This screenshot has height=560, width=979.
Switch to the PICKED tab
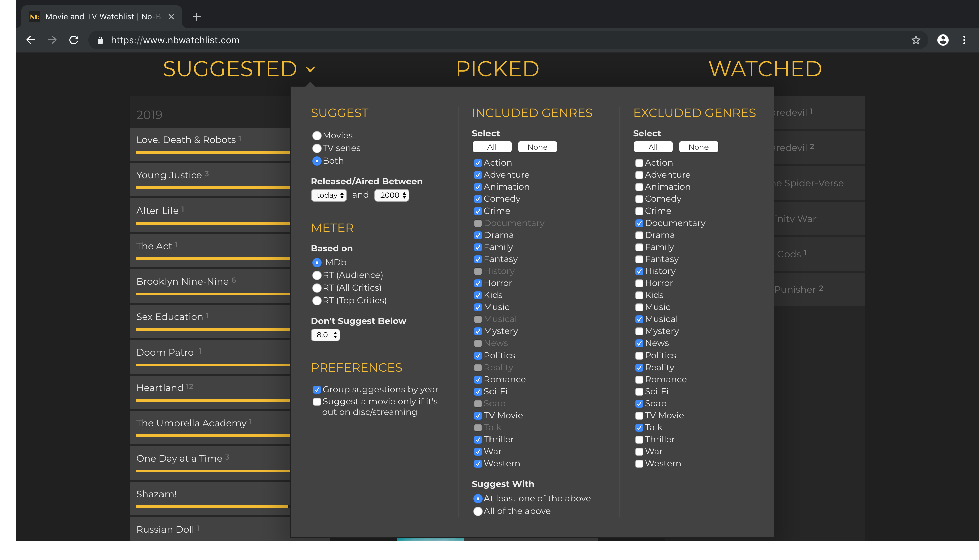click(498, 69)
